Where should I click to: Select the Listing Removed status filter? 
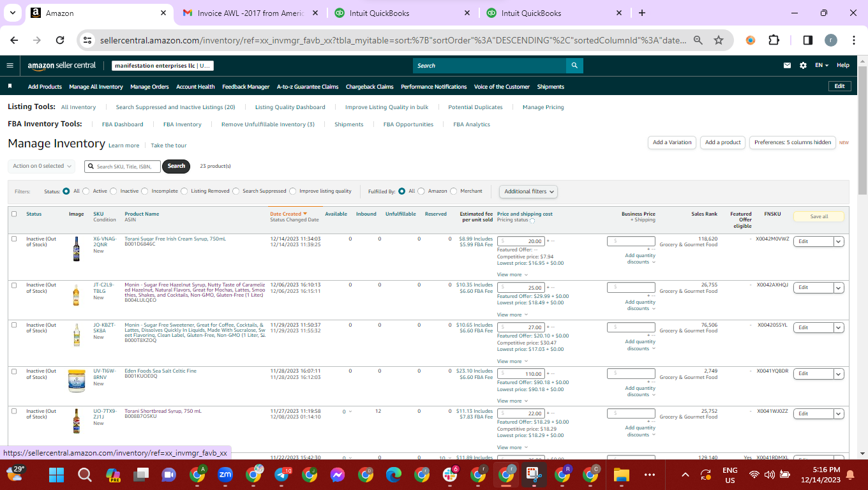coord(184,191)
